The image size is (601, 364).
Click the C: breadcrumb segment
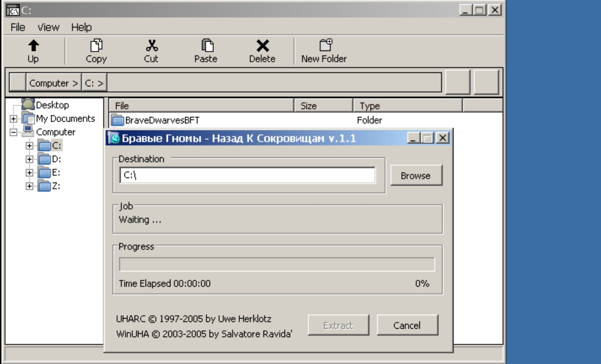(x=94, y=83)
